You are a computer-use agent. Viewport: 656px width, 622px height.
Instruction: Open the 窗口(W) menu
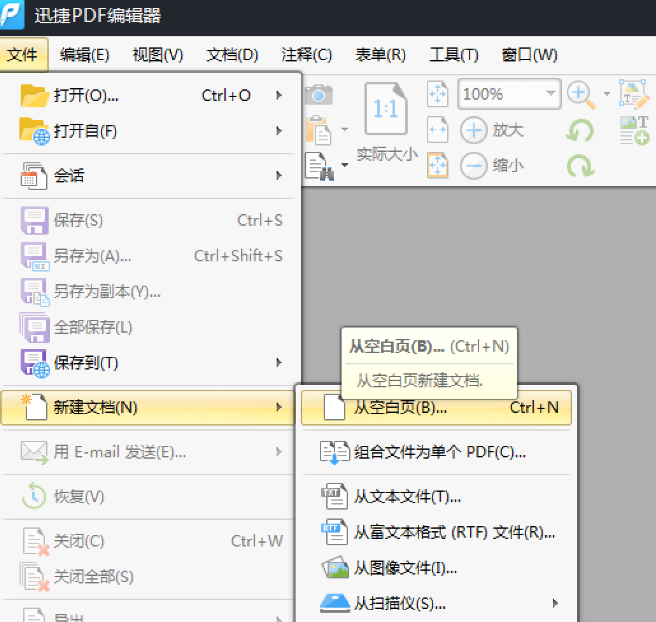pyautogui.click(x=530, y=55)
